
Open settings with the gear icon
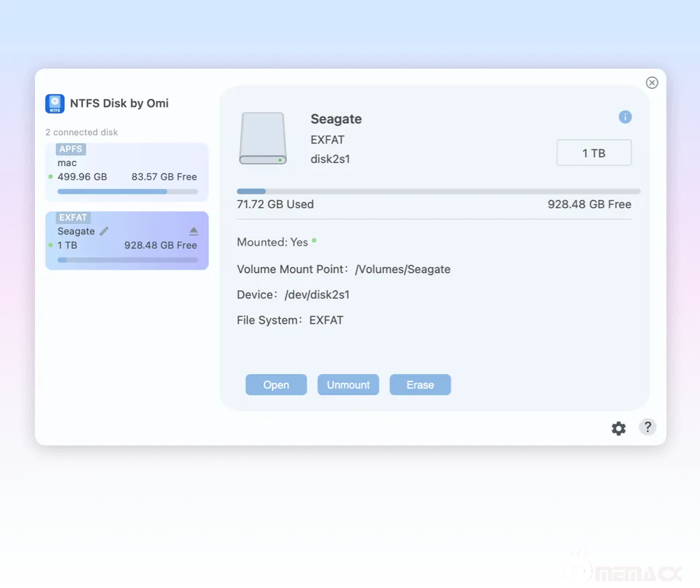point(618,429)
